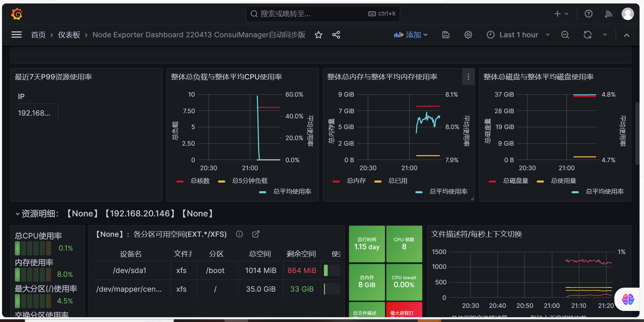
Task: Open partition panel external link icon
Action: pos(256,234)
